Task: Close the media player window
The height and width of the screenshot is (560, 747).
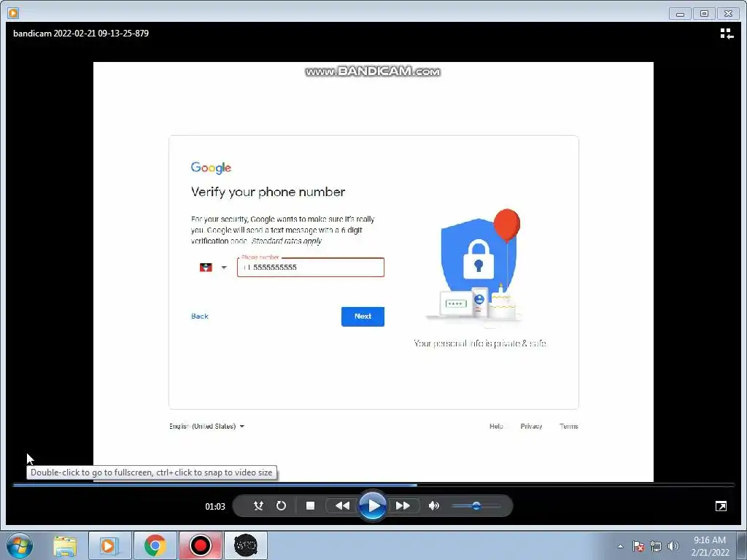Action: (x=729, y=14)
